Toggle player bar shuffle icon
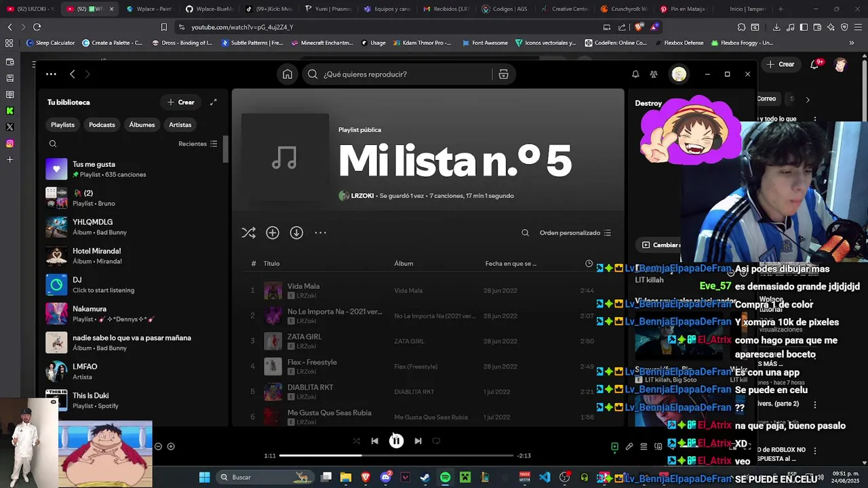Image resolution: width=868 pixels, height=488 pixels. tap(356, 441)
